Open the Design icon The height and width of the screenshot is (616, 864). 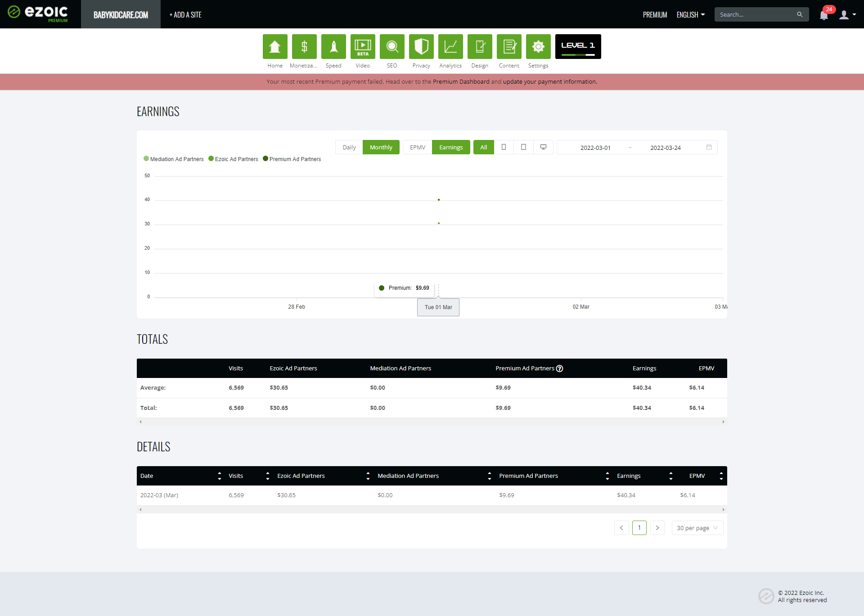480,47
